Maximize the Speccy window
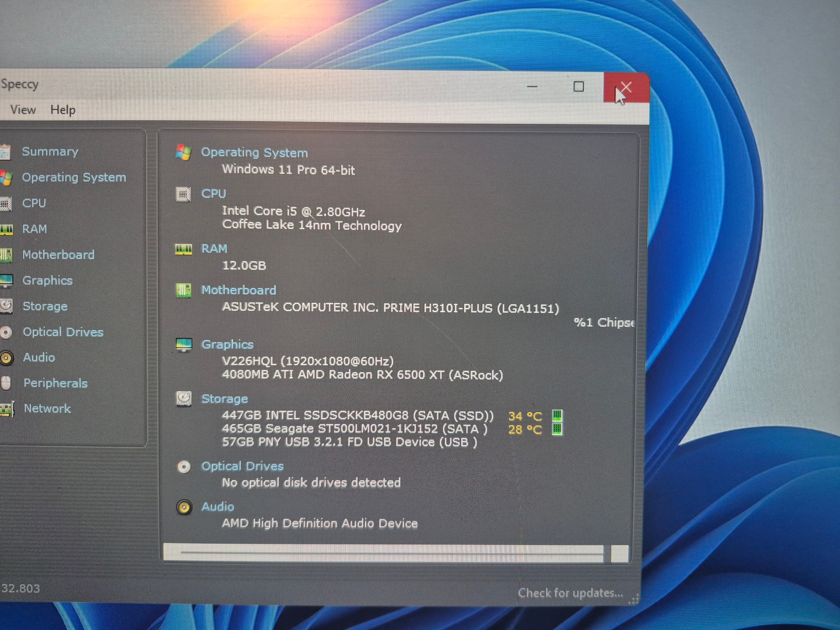 (579, 87)
